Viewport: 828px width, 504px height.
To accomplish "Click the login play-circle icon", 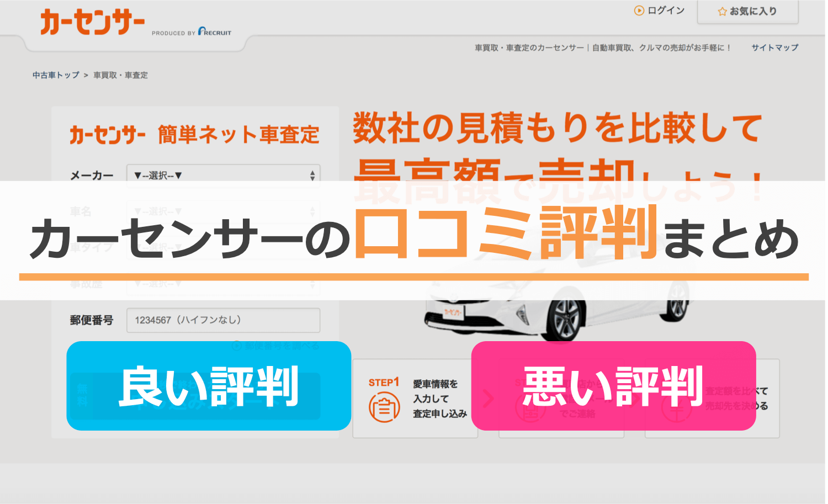I will (639, 10).
